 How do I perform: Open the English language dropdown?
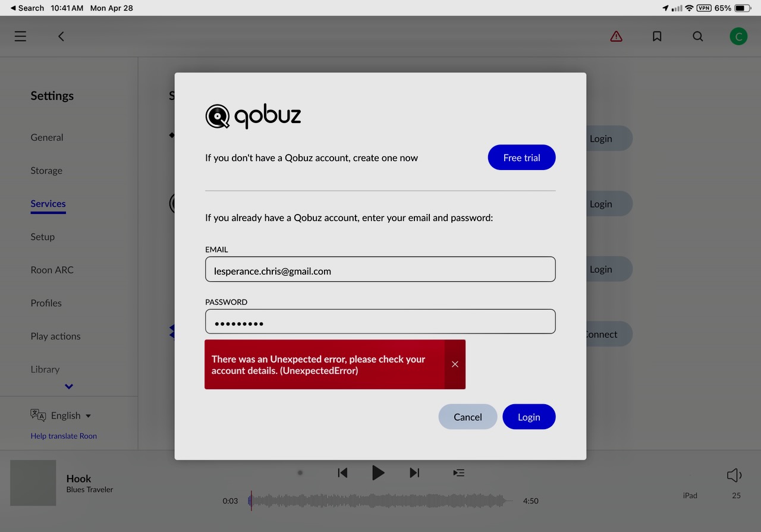71,415
